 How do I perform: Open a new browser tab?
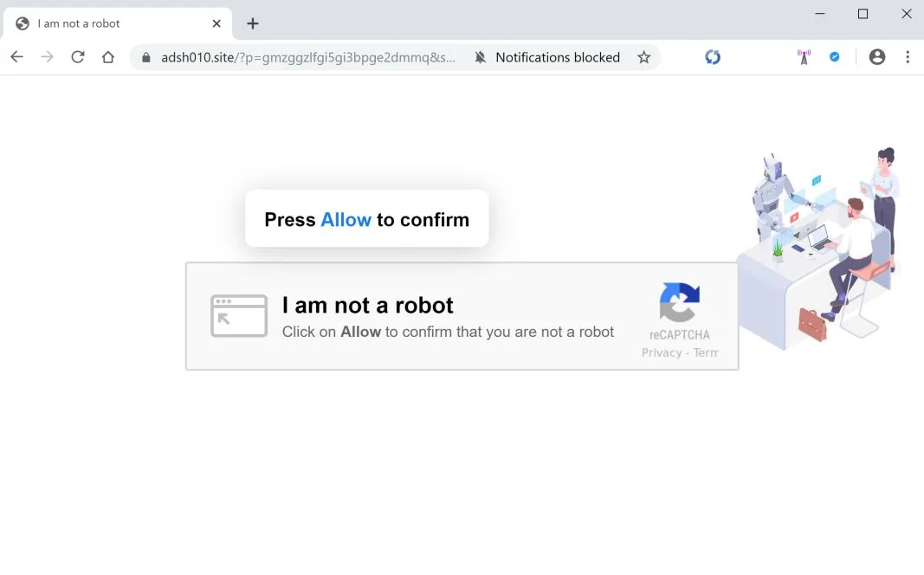pos(253,23)
